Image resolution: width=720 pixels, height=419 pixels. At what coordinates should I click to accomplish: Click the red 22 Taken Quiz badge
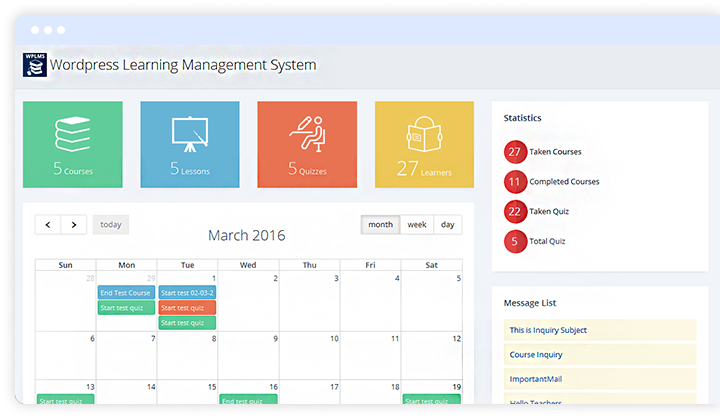(515, 212)
